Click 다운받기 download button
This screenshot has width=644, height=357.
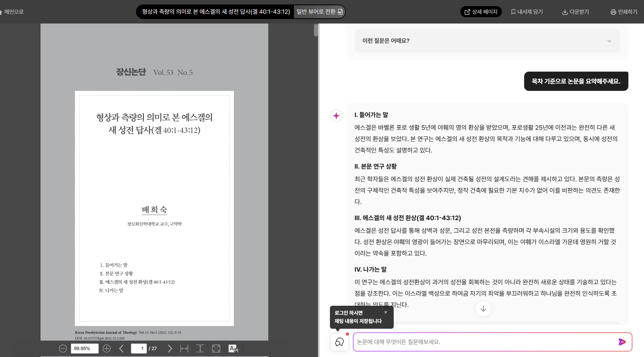(x=575, y=12)
